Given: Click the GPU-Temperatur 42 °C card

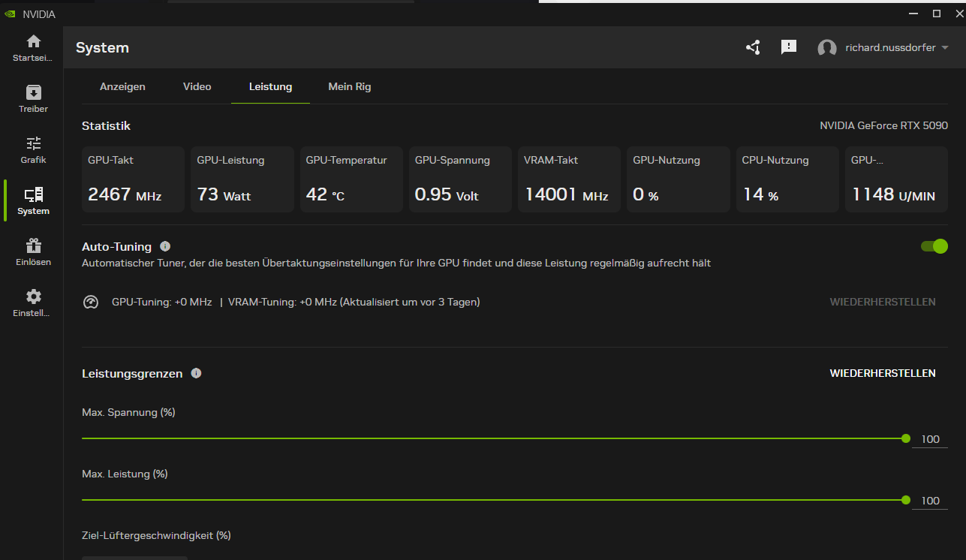Looking at the screenshot, I should (351, 179).
